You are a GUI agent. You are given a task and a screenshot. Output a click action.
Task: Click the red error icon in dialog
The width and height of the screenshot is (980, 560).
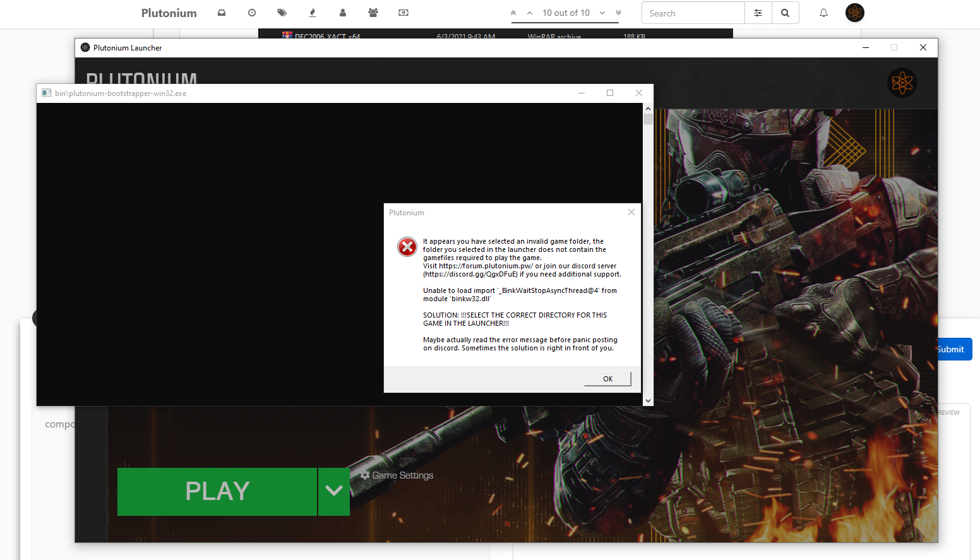[x=407, y=247]
